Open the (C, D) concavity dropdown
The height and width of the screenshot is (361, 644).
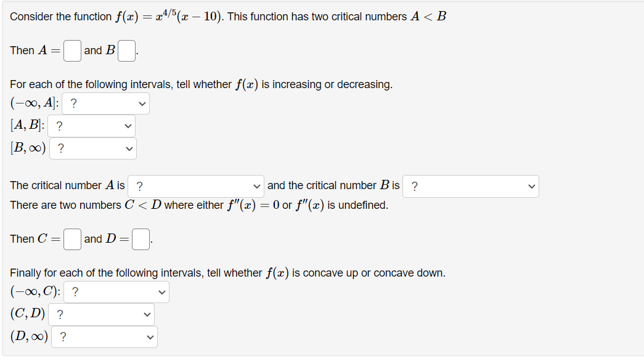point(101,314)
